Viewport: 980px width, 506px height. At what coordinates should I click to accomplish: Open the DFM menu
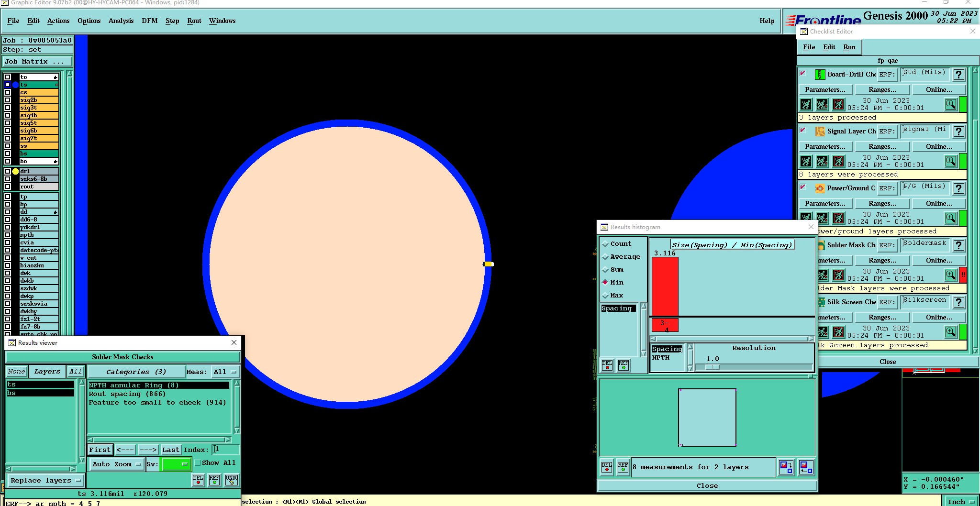click(x=150, y=21)
